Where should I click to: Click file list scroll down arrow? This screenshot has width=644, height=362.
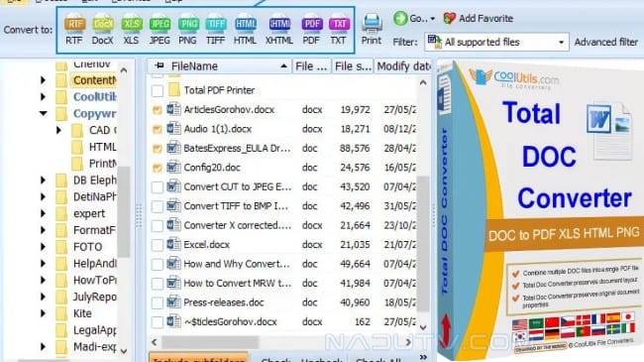coord(423,328)
